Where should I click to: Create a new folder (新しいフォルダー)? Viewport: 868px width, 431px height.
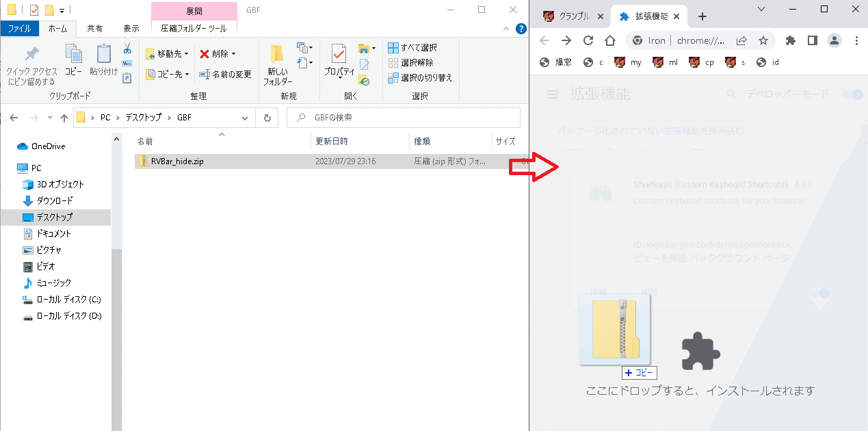coord(278,66)
